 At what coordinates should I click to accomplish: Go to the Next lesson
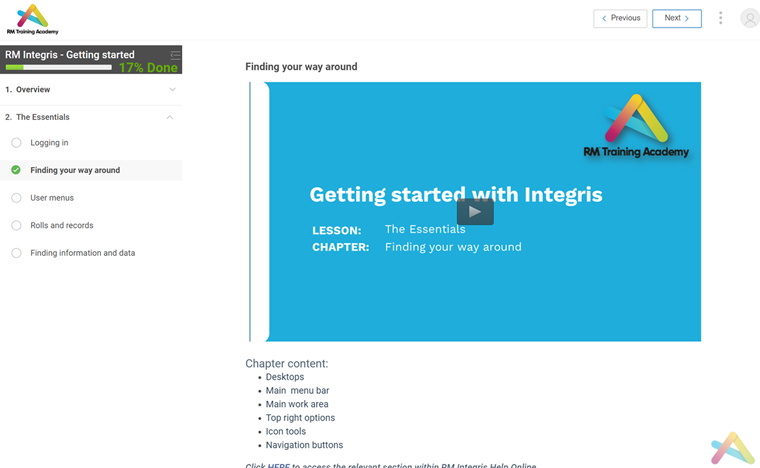(677, 18)
